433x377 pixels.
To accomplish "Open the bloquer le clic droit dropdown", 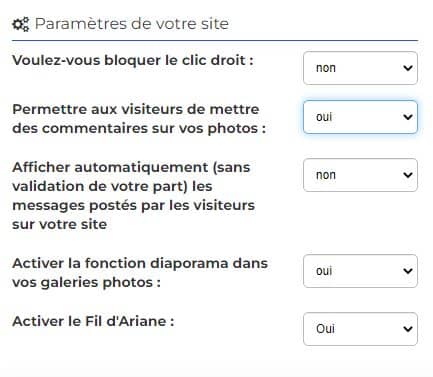I will pos(360,68).
